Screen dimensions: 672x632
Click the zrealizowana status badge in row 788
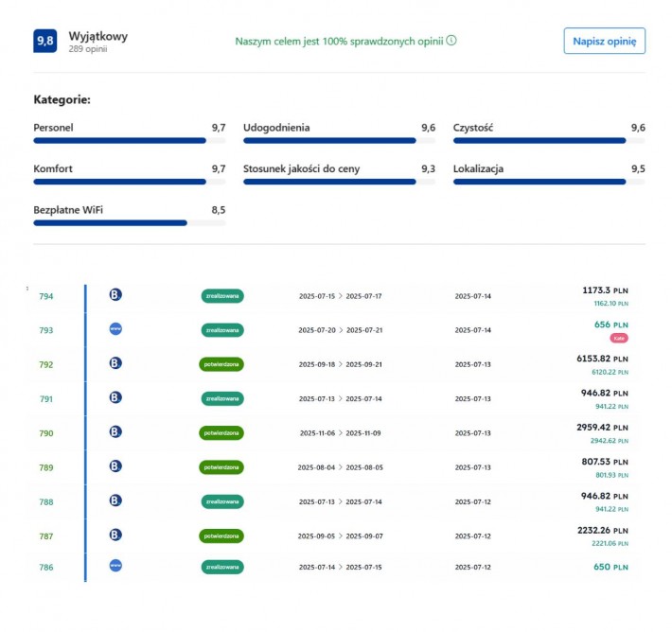pyautogui.click(x=221, y=501)
